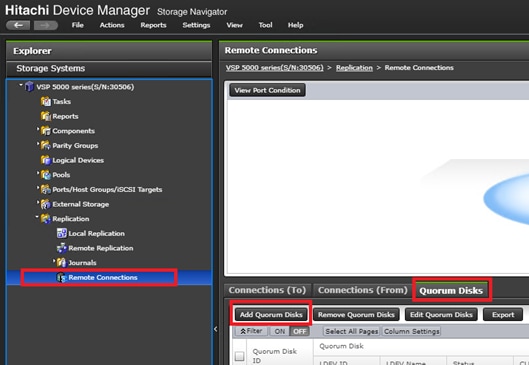Click the View Port Condition button
The image size is (529, 365).
click(x=268, y=90)
